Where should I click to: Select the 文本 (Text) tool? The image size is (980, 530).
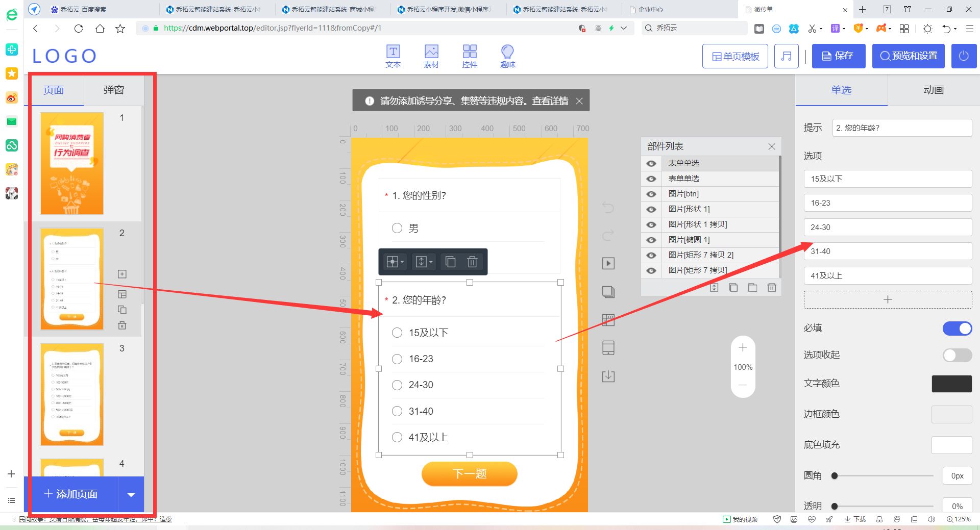393,55
